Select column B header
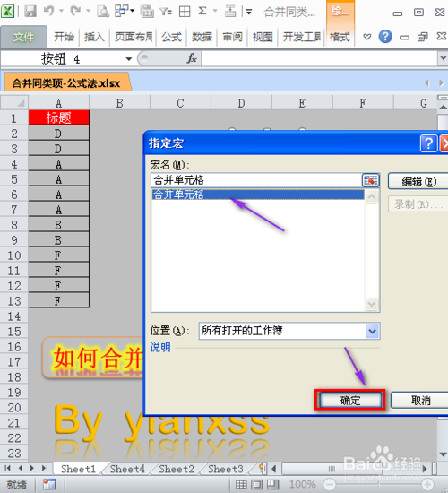The width and height of the screenshot is (448, 493). 119,103
